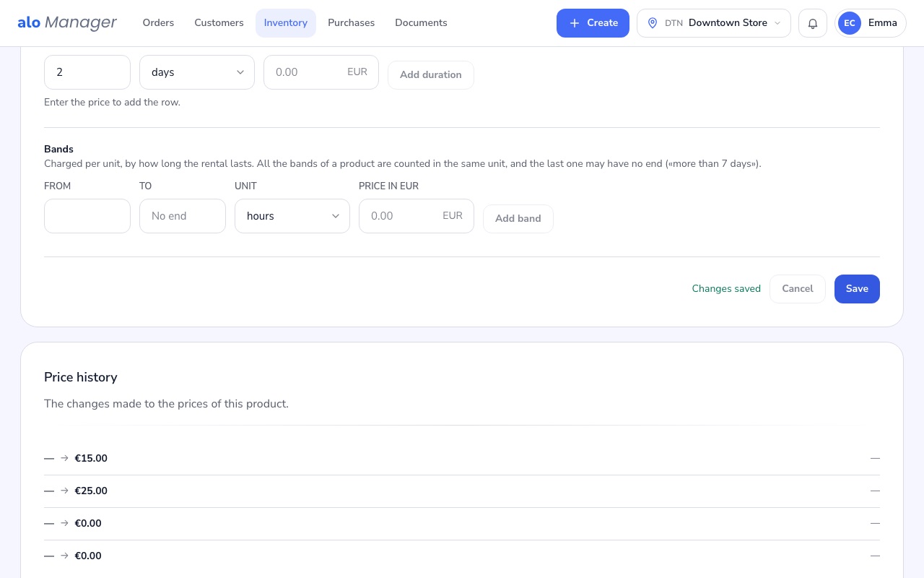Focus the duration count field showing 2
The width and height of the screenshot is (924, 578).
[87, 72]
